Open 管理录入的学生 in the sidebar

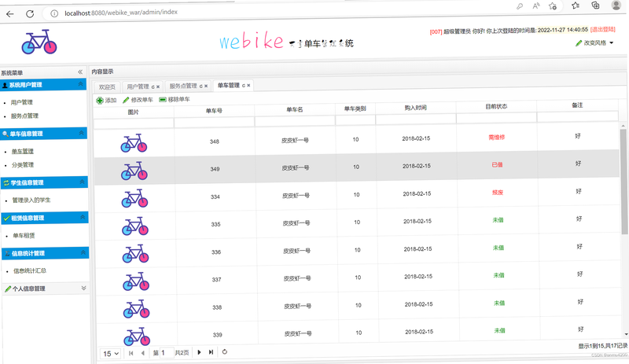pos(31,200)
